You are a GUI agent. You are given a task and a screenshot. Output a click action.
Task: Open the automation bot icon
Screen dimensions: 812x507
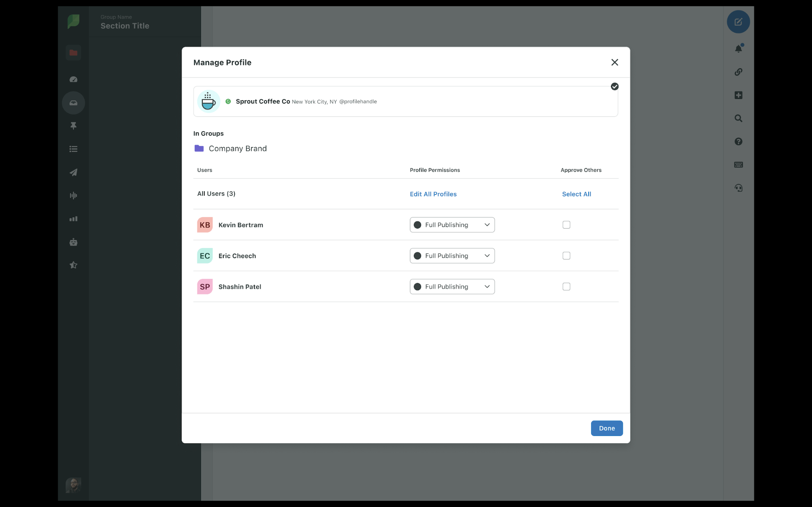tap(73, 242)
